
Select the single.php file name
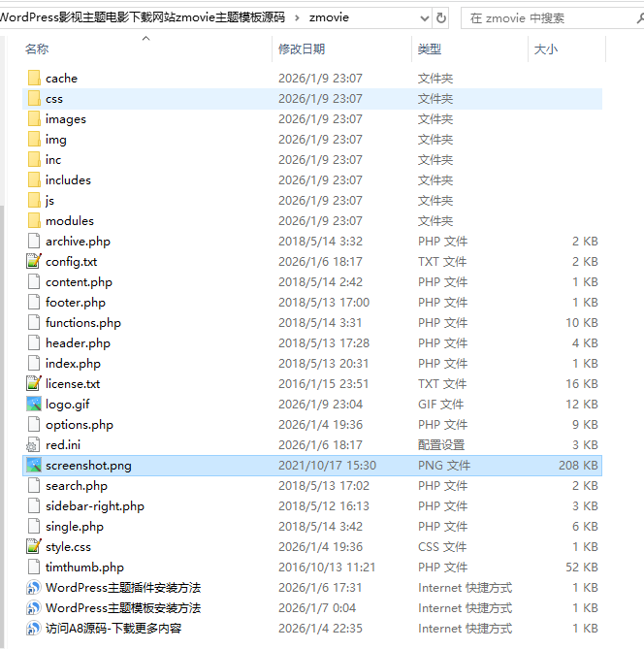[x=75, y=527]
